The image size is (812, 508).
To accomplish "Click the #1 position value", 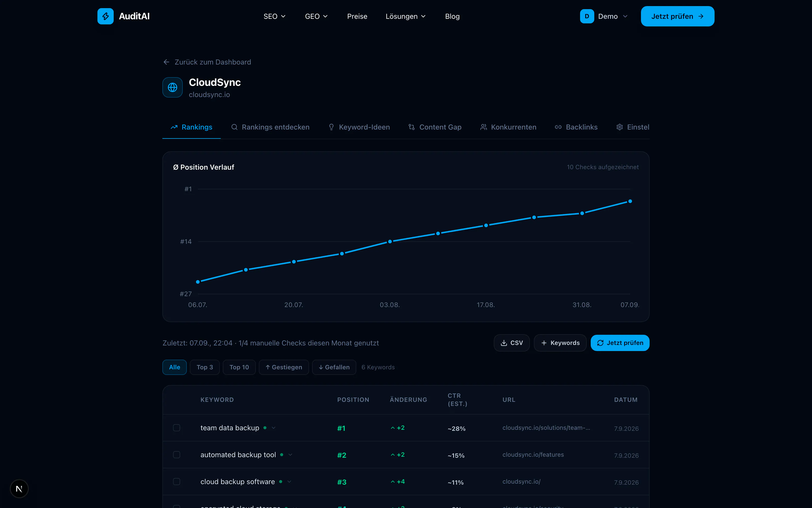I will (x=341, y=428).
